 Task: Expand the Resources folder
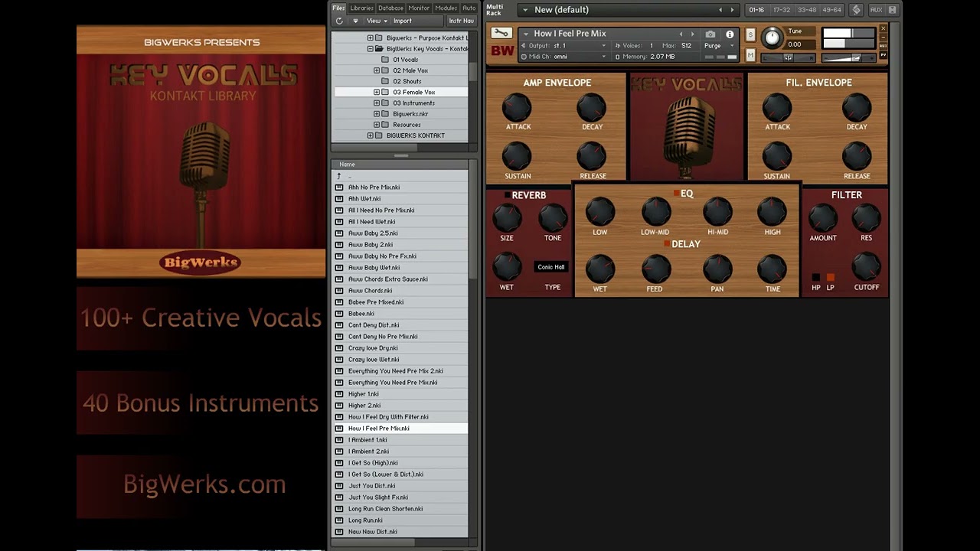click(377, 125)
